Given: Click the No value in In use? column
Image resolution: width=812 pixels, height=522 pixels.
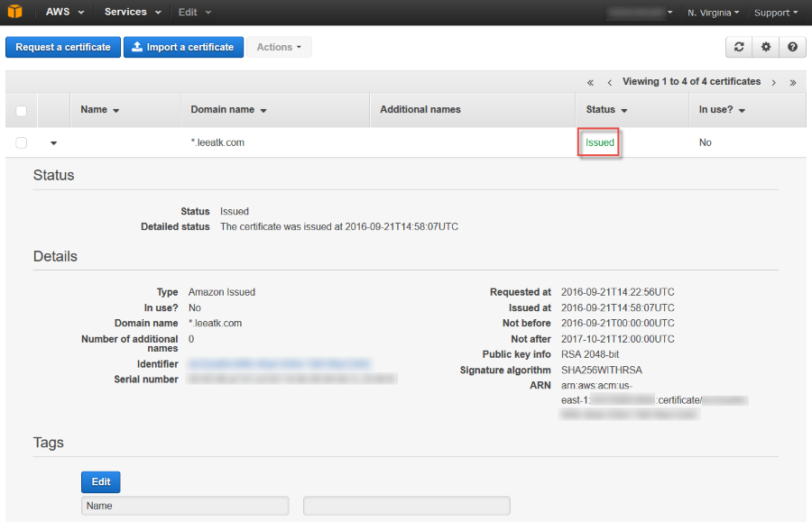Looking at the screenshot, I should 706,142.
